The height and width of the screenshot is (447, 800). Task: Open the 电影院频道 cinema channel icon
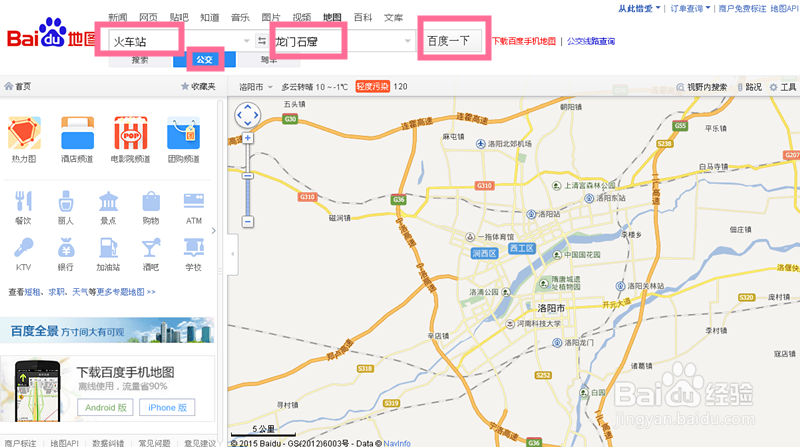pyautogui.click(x=131, y=133)
